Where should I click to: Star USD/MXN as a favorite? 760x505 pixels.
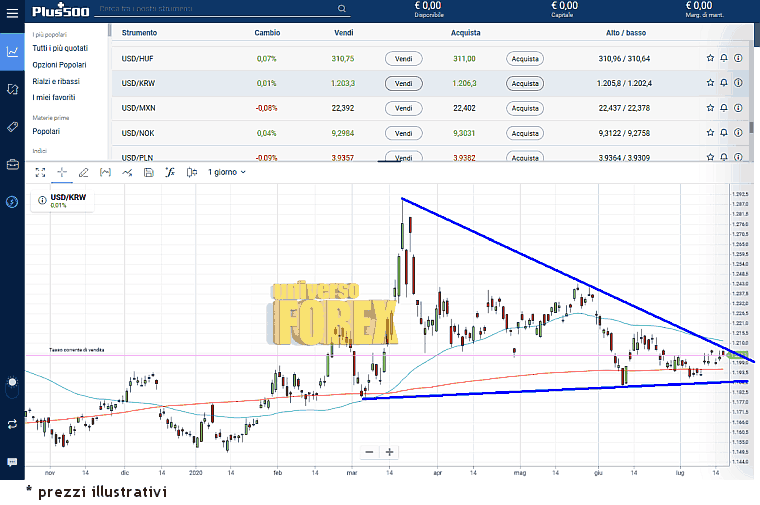pos(710,108)
